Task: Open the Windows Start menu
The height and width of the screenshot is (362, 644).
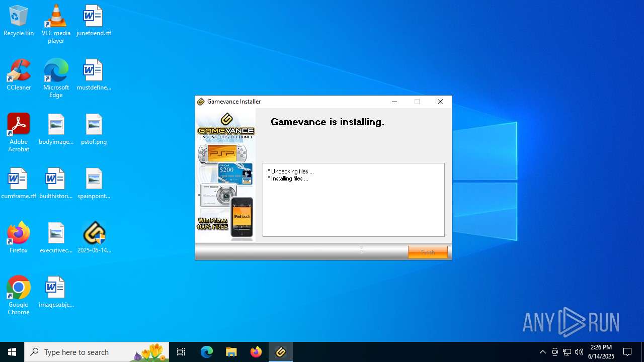Action: click(x=12, y=352)
